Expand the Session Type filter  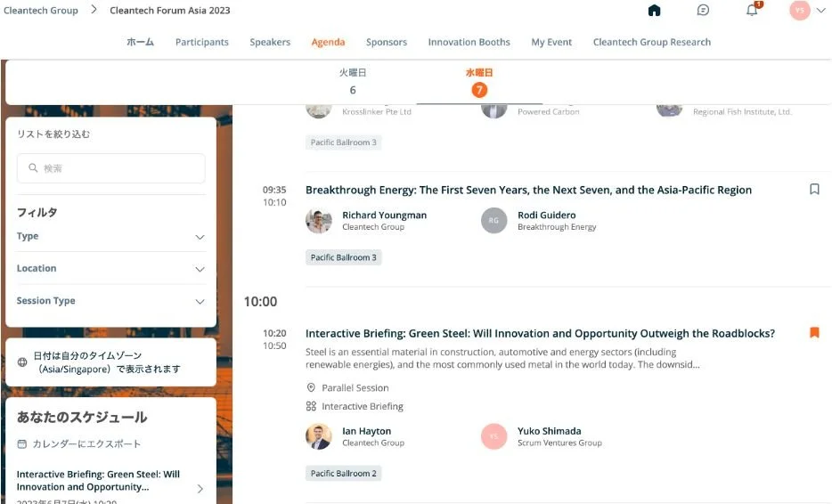pyautogui.click(x=110, y=301)
